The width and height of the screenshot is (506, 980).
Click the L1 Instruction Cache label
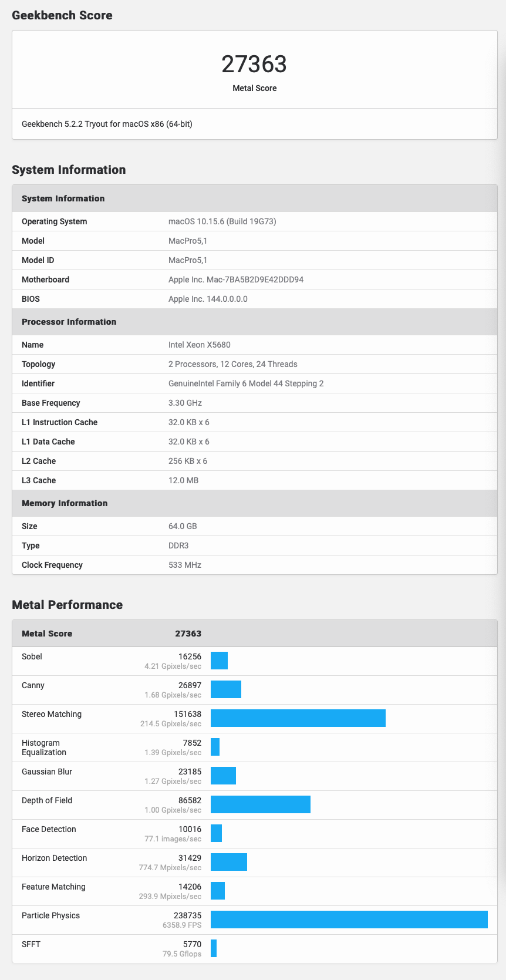59,422
